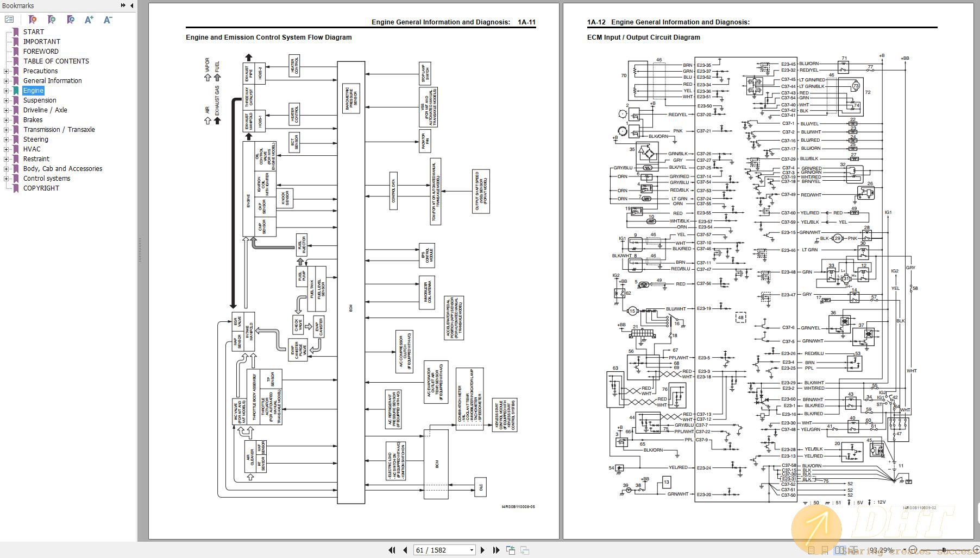Open the START bookmark
This screenshot has width=980, height=558.
point(33,32)
